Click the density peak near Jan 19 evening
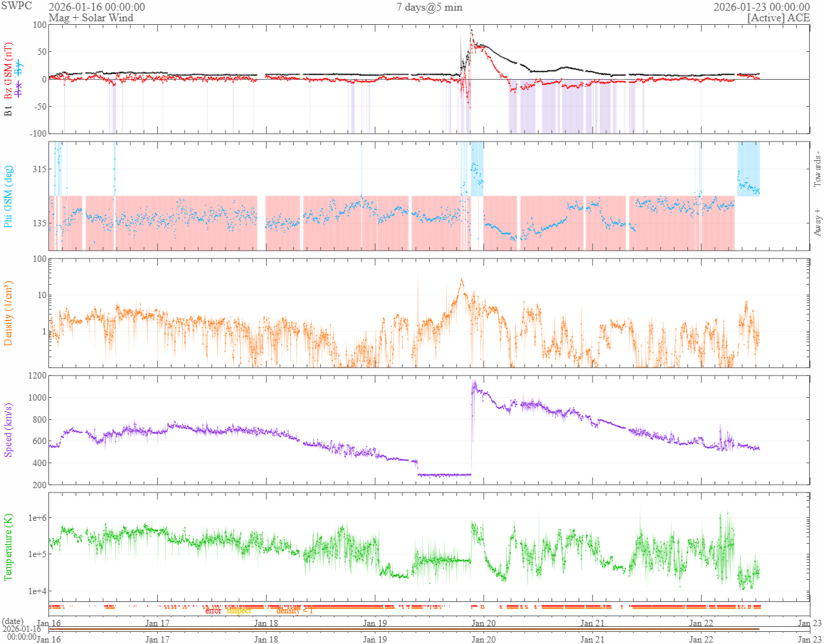 (x=461, y=280)
